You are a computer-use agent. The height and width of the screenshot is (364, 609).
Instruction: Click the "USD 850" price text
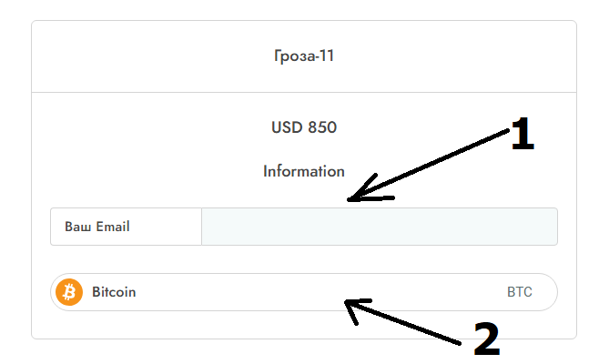304,127
